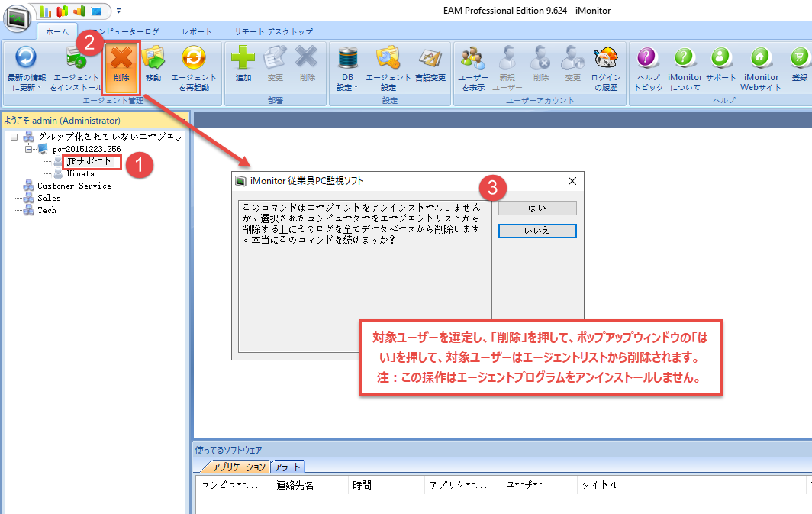Screen dimensions: 812x514
Task: Open the 最新の情報に更新 dropdown
Action: click(26, 69)
